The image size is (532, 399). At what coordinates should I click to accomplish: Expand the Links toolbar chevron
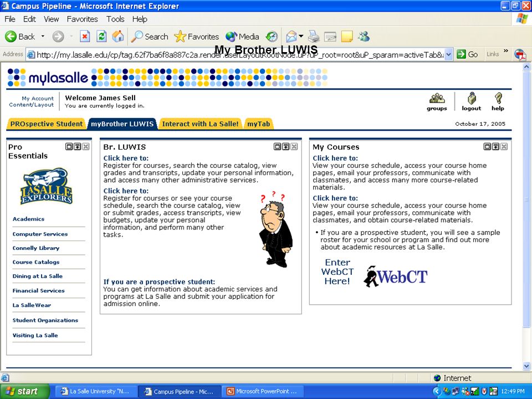(506, 51)
